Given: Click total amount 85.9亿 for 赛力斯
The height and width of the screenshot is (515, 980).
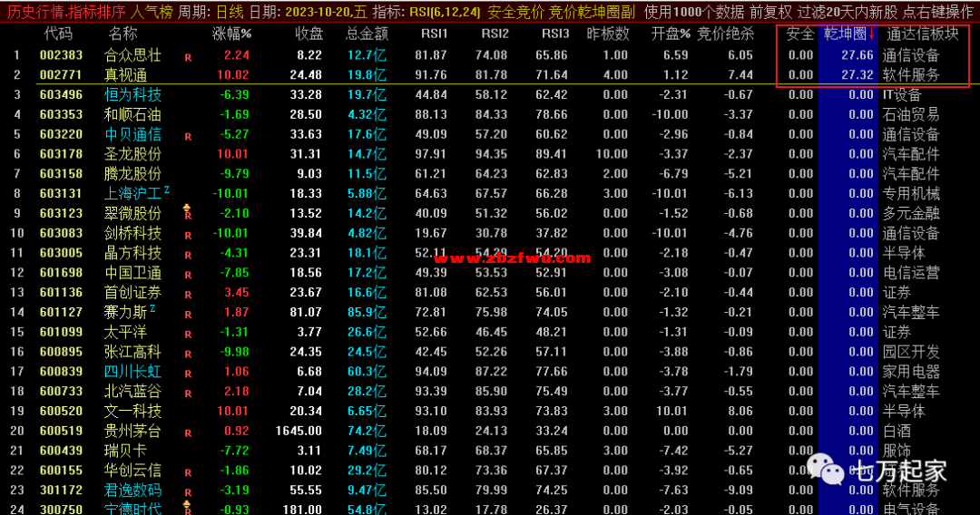Looking at the screenshot, I should (x=367, y=312).
